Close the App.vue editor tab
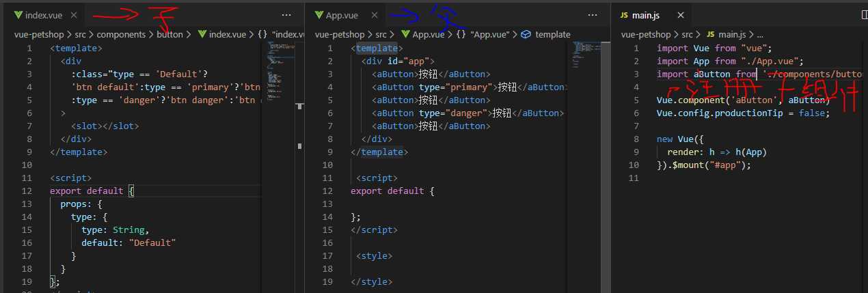The width and height of the screenshot is (868, 293). (373, 14)
